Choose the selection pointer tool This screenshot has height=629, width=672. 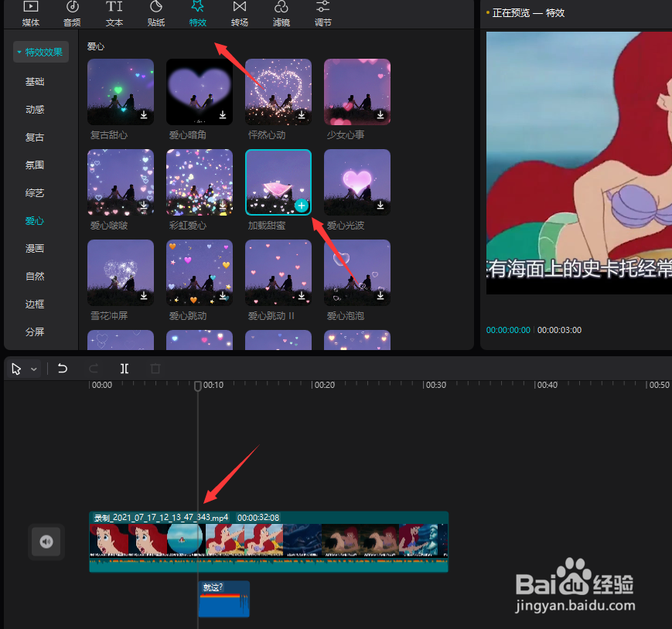16,369
